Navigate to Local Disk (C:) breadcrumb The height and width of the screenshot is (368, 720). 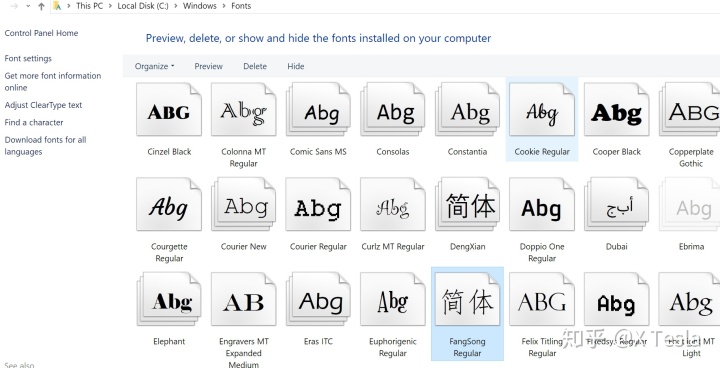pos(143,6)
